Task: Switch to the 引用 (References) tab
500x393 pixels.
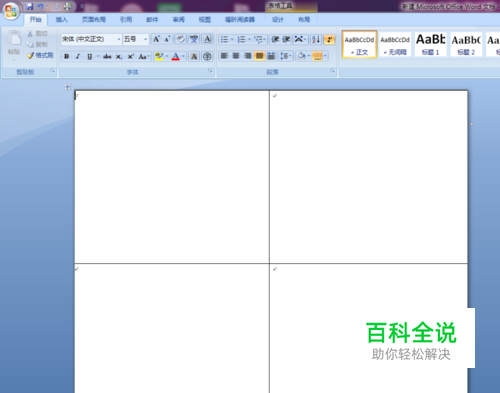Action: (126, 20)
